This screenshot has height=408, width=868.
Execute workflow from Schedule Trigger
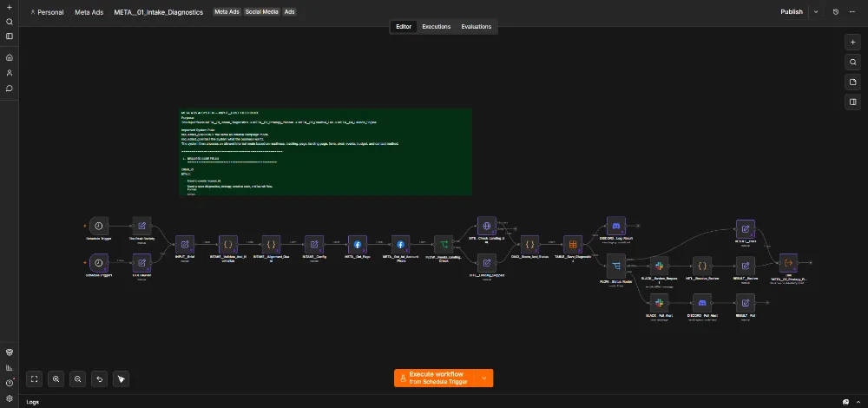[436, 378]
